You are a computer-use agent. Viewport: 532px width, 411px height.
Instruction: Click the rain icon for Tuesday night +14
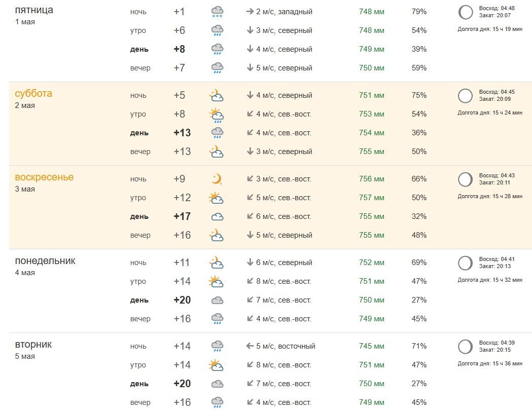tap(217, 347)
